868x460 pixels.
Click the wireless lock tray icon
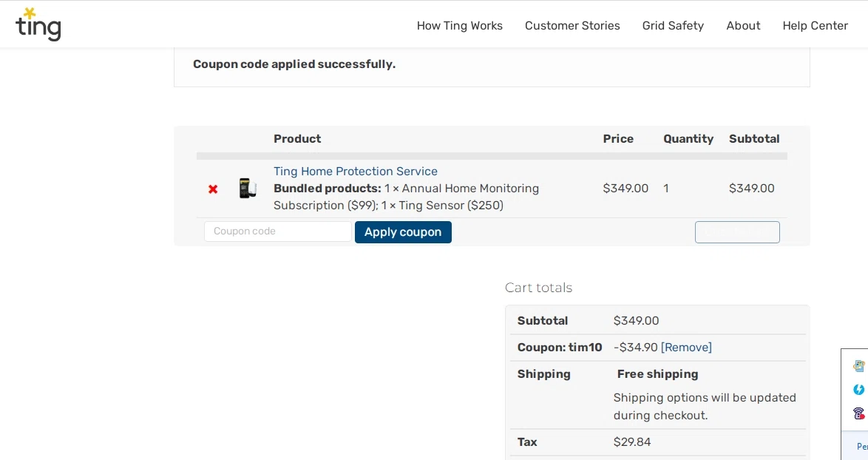pyautogui.click(x=858, y=413)
